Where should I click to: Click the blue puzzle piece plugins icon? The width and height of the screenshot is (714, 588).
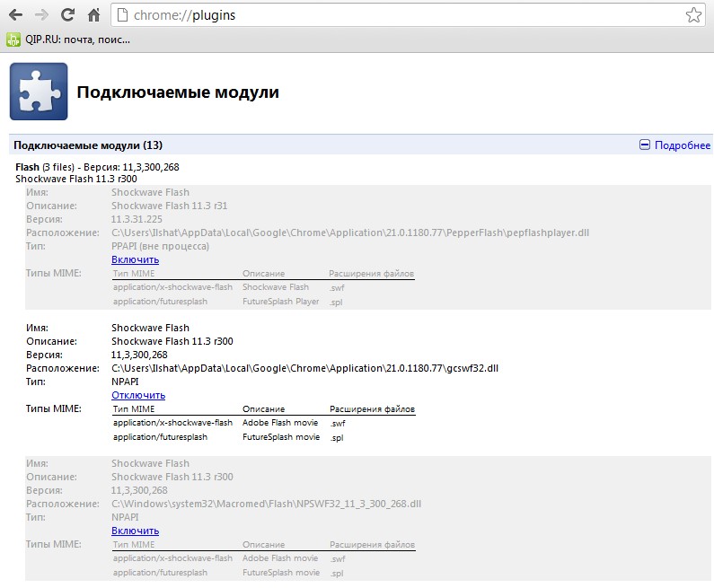(x=39, y=92)
